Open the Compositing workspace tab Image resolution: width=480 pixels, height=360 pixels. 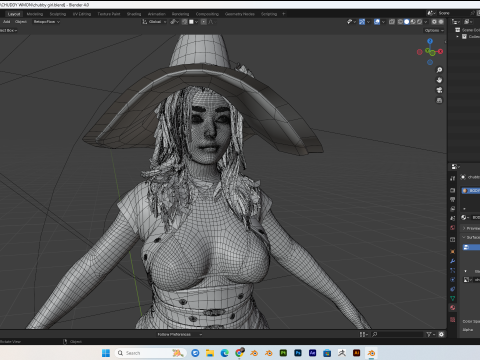pos(207,14)
